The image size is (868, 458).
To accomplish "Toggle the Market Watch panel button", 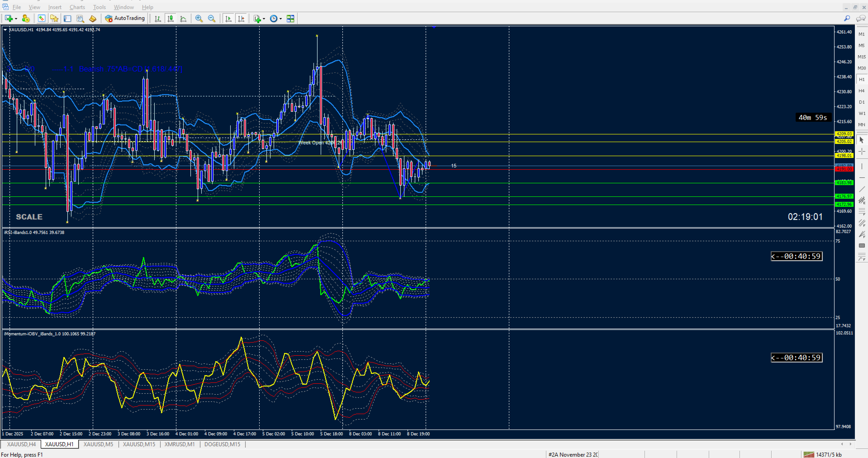I will click(x=42, y=19).
